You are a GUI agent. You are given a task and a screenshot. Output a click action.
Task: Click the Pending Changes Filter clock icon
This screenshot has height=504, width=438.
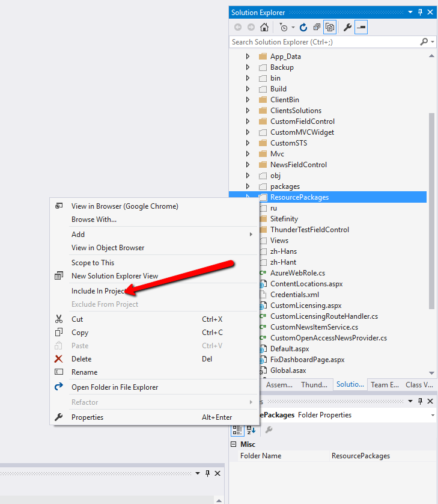pyautogui.click(x=284, y=27)
